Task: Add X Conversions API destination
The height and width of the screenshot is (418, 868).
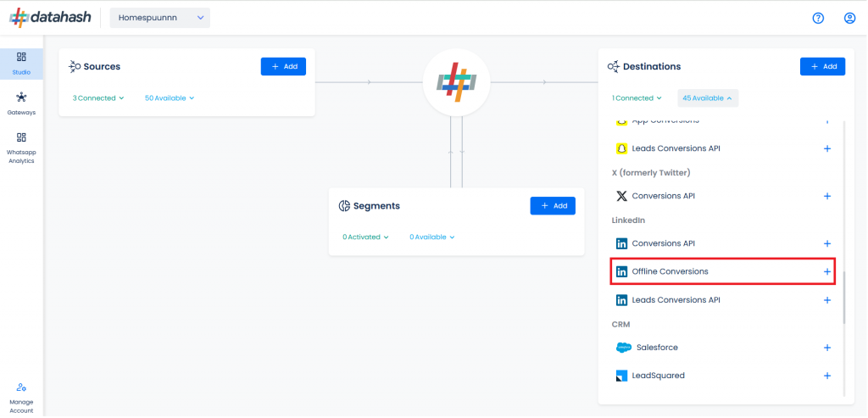Action: pos(827,196)
